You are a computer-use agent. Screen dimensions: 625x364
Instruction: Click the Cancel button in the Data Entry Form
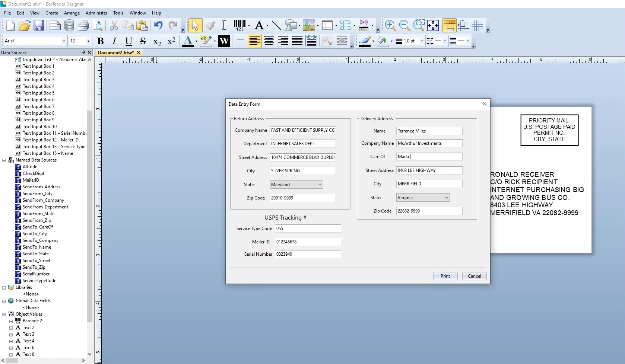(475, 276)
